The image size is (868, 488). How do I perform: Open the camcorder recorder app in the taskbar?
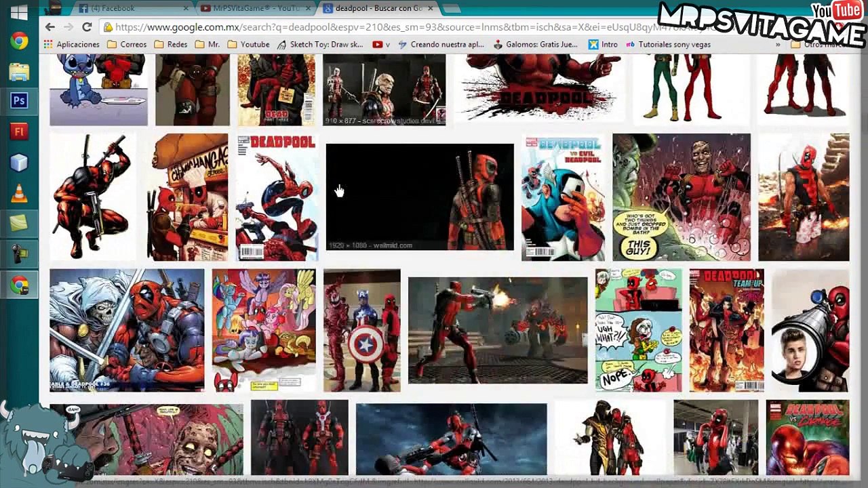pyautogui.click(x=19, y=255)
